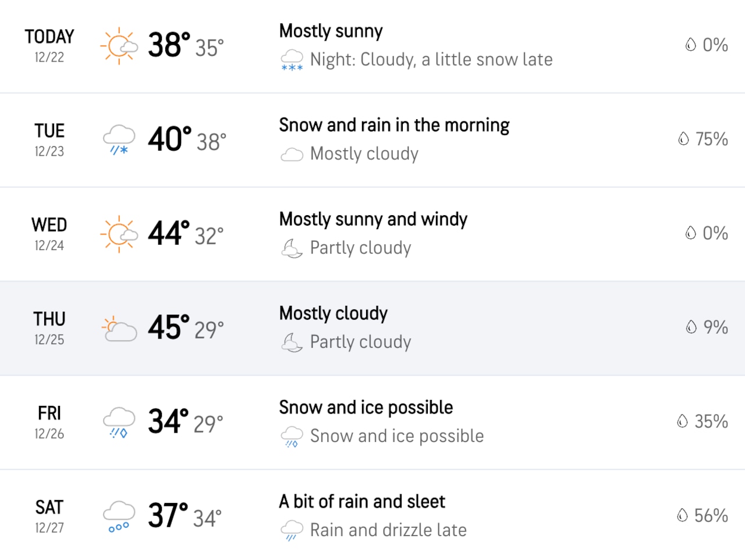
Task: Click the Snow and rain in the morning text
Action: 395,125
